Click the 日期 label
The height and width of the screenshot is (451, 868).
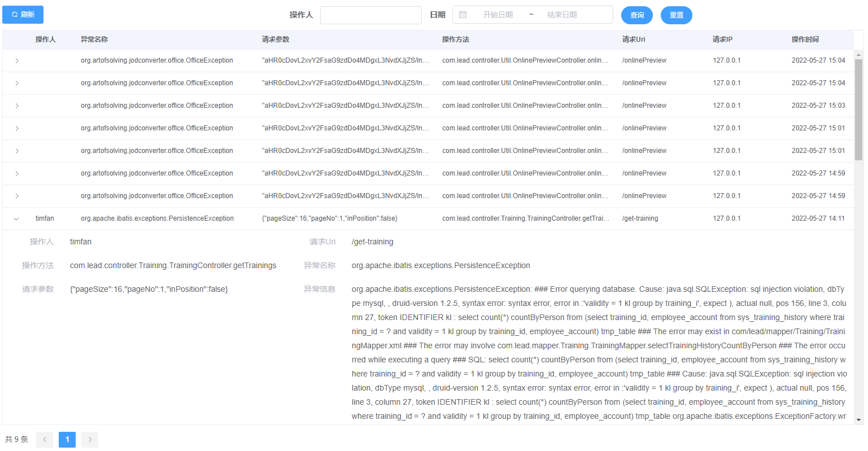(438, 15)
